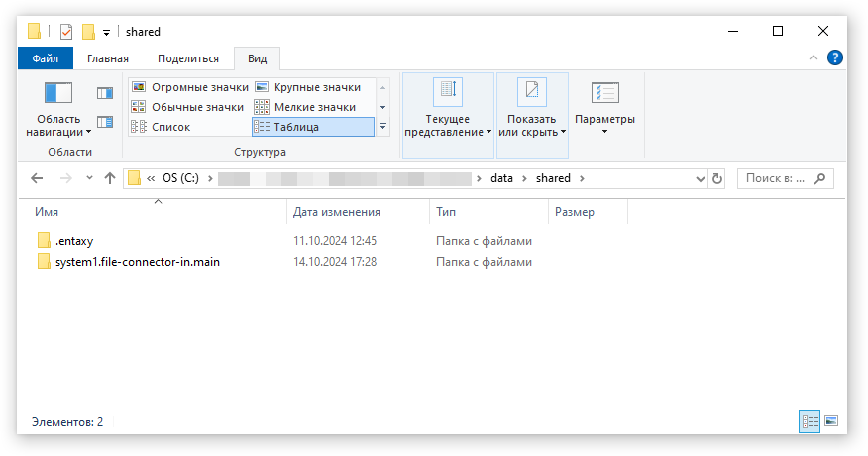Viewport: 868px width, 456px height.
Task: Click the Navigation pane (Область навигации) icon
Action: tap(58, 94)
